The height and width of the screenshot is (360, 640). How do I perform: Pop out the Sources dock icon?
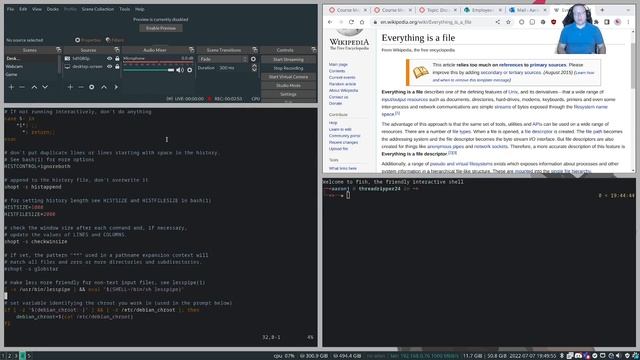[x=117, y=50]
